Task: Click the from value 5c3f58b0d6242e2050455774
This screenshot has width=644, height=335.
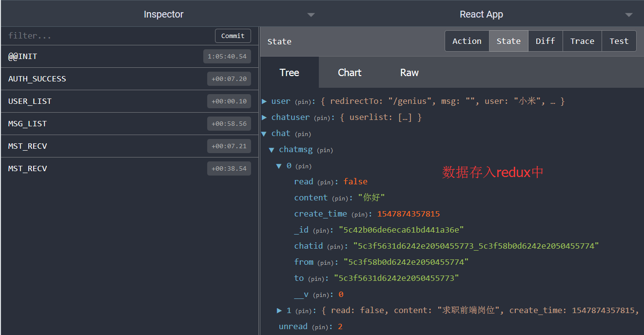Action: [x=406, y=262]
